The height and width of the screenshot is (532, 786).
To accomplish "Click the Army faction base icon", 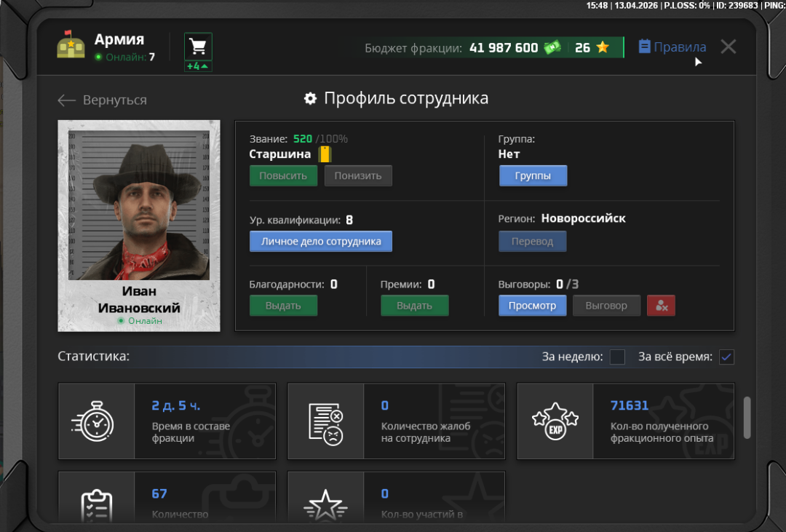I will pos(71,47).
